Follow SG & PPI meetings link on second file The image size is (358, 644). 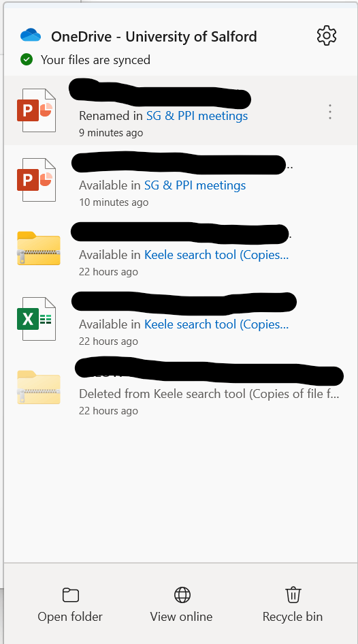(x=195, y=185)
